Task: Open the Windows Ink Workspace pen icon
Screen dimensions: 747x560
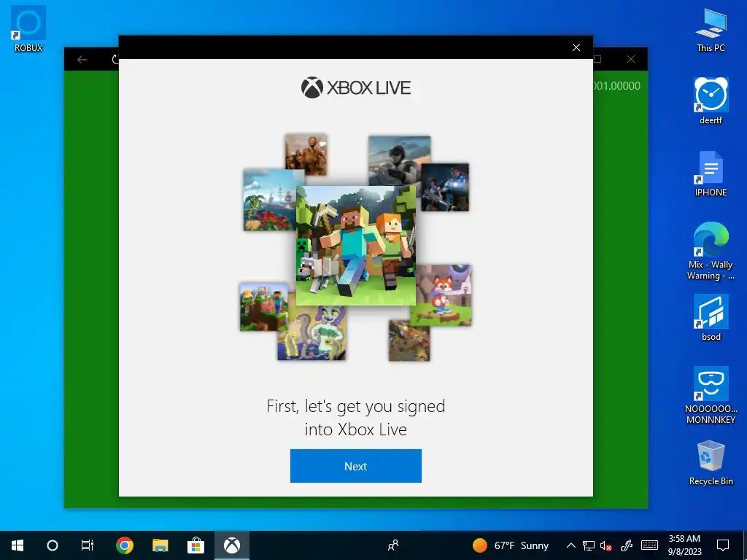Action: [627, 545]
